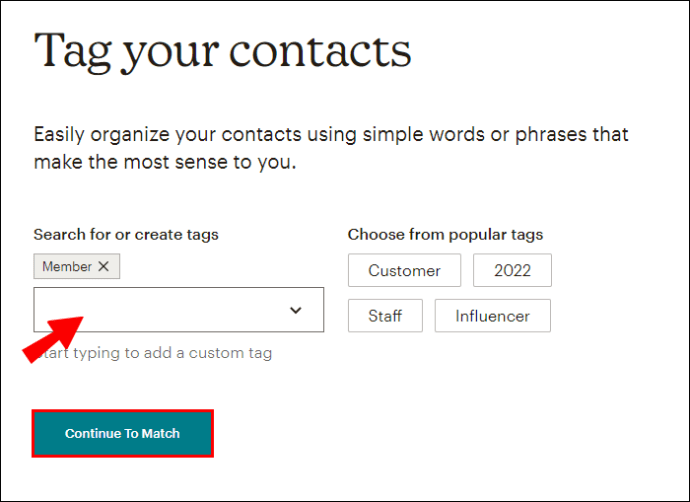Add the Customer popular tag
The height and width of the screenshot is (502, 690).
404,270
